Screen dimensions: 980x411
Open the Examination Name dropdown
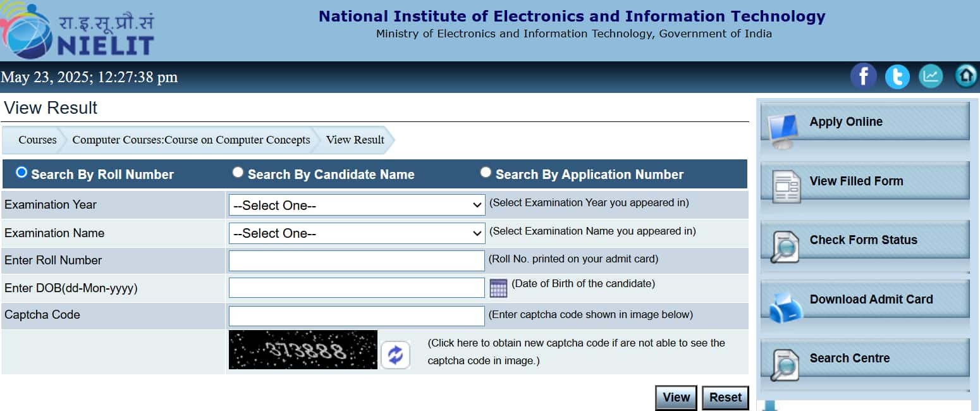pos(356,233)
